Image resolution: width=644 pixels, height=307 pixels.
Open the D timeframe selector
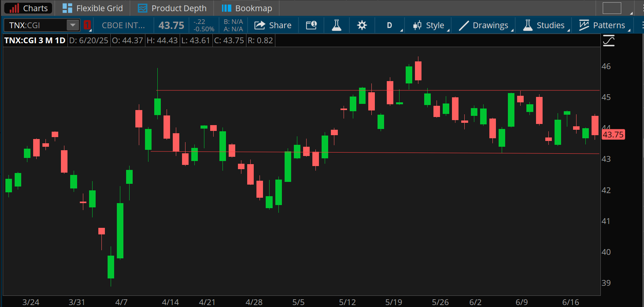[389, 25]
